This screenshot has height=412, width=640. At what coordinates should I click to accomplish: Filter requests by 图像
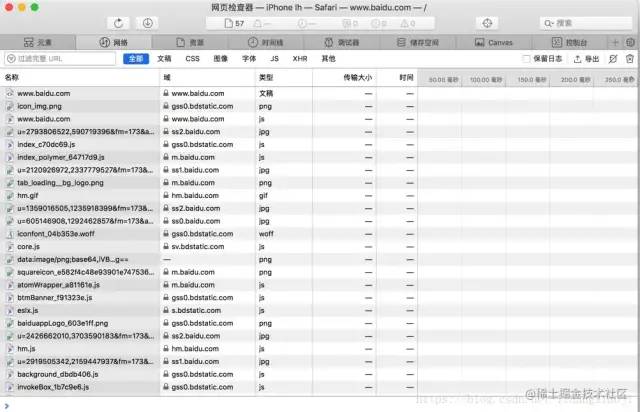220,59
